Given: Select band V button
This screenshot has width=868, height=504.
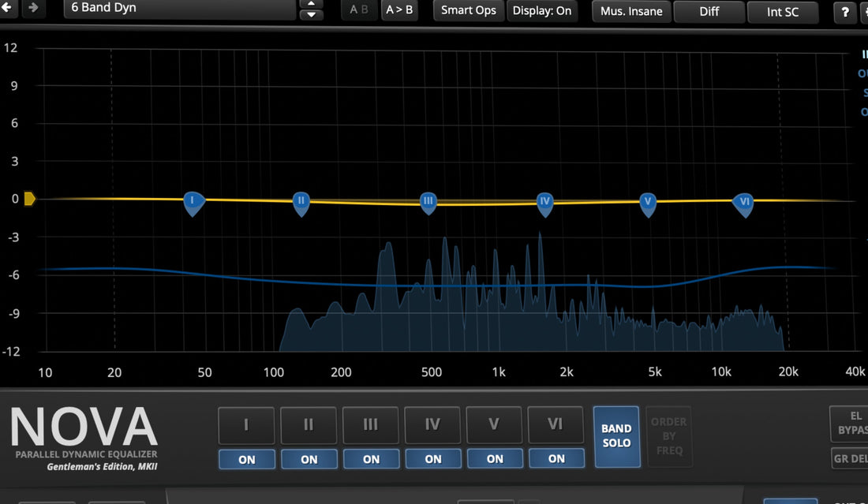Looking at the screenshot, I should click(494, 425).
